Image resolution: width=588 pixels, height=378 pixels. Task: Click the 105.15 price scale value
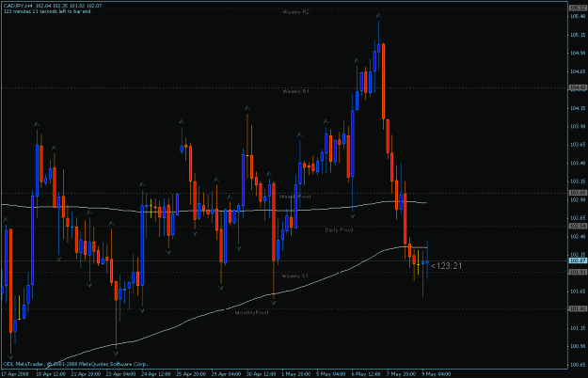(578, 35)
